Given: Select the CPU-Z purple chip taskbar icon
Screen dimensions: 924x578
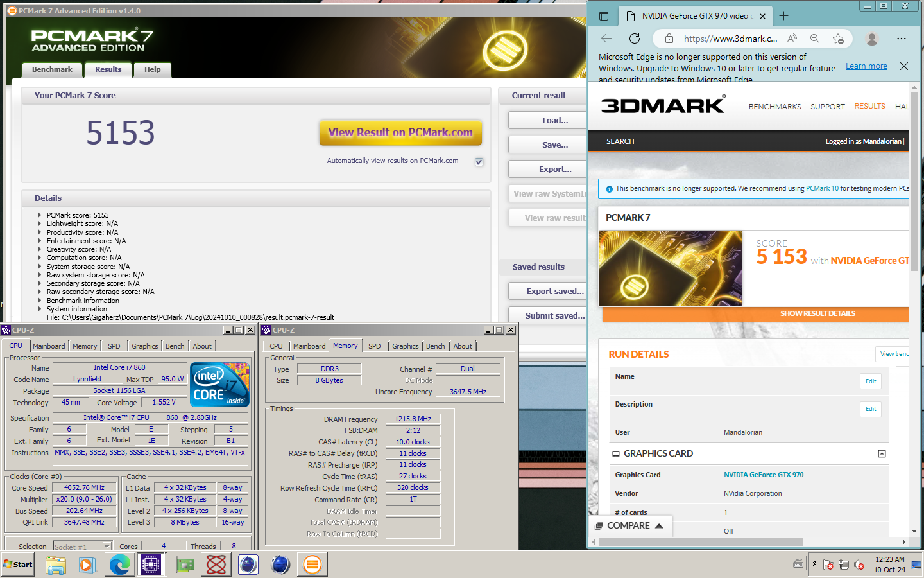Looking at the screenshot, I should 151,565.
